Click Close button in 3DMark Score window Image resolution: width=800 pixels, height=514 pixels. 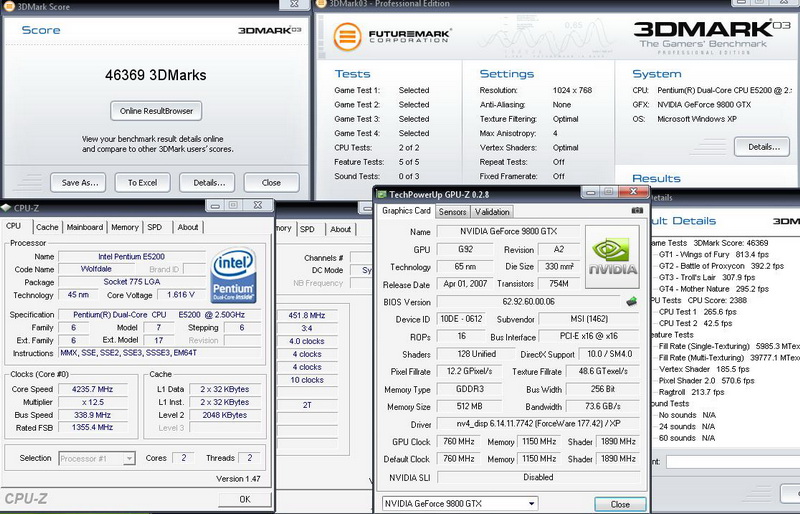tap(271, 183)
